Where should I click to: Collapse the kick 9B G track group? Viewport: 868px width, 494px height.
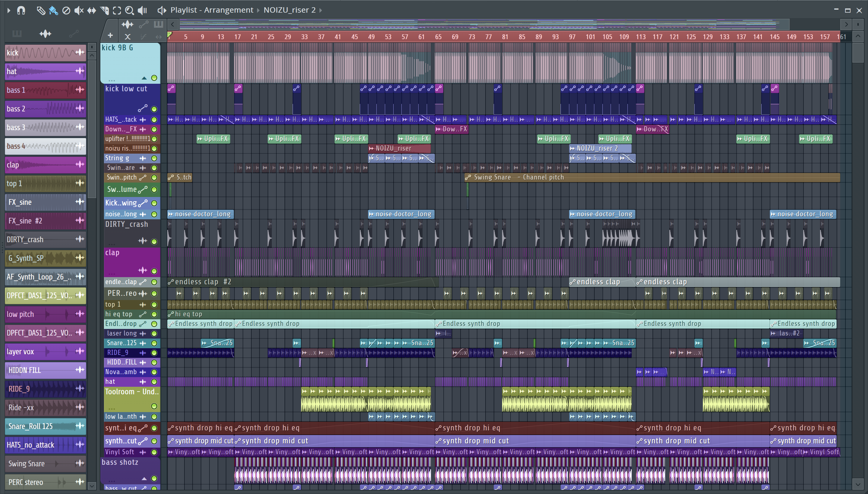tap(144, 78)
